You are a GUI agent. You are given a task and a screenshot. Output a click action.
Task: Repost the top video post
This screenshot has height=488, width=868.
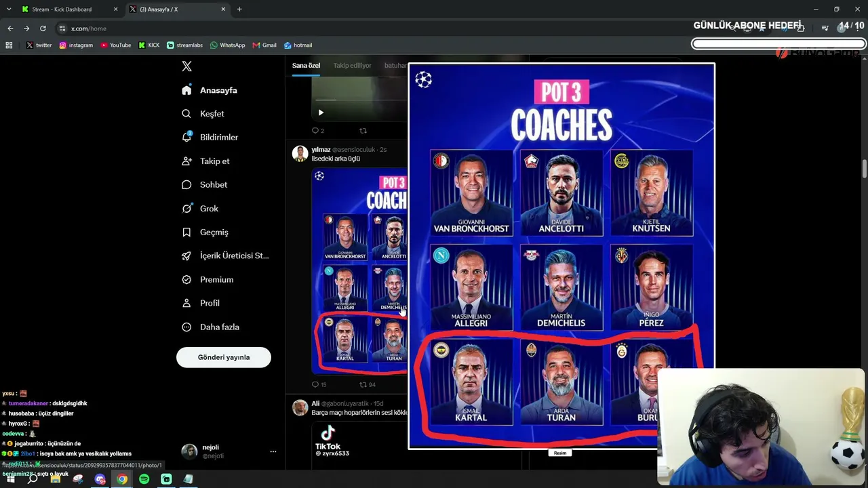coord(363,130)
